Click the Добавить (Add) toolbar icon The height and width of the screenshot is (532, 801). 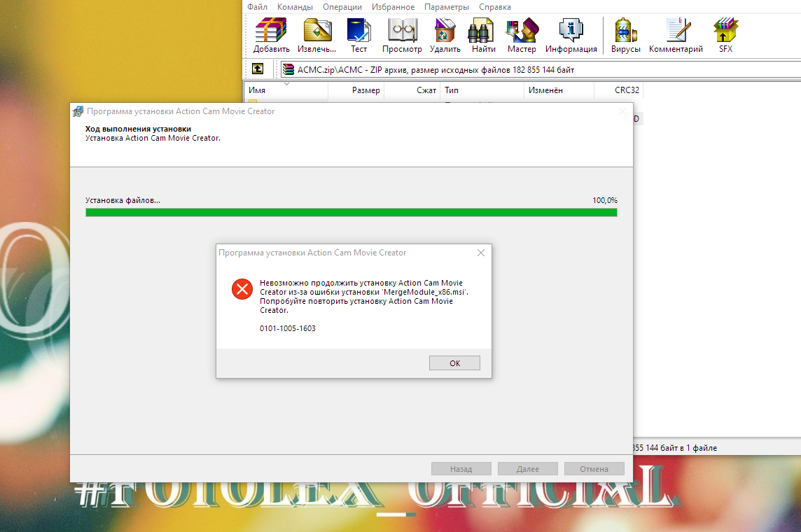pos(271,36)
